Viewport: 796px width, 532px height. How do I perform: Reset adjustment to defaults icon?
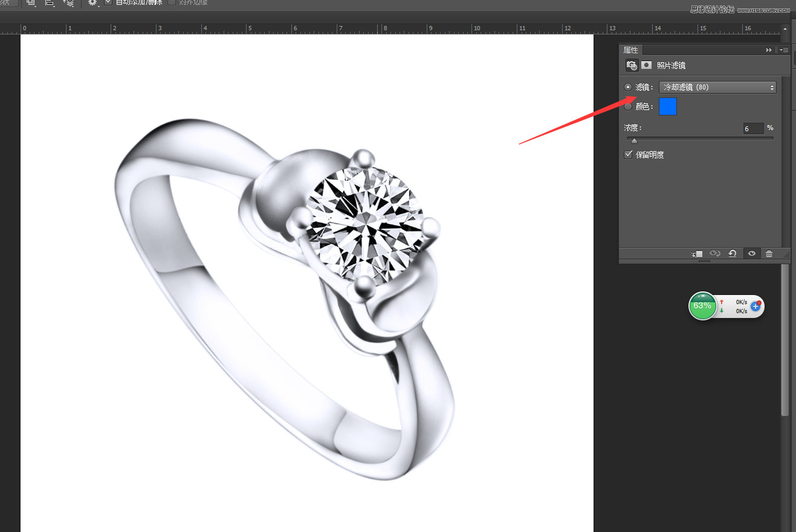[x=733, y=254]
